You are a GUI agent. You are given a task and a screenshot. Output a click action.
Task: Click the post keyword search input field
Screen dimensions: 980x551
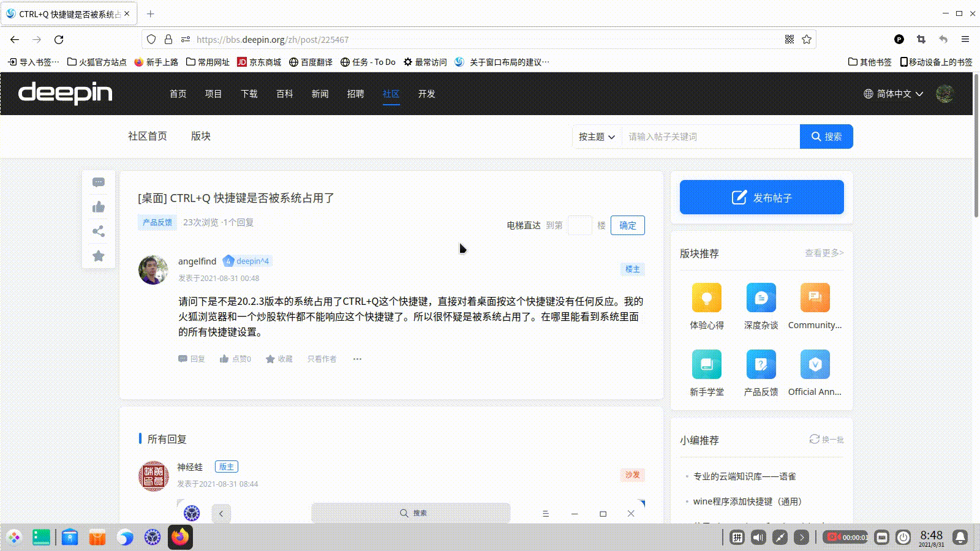pos(710,137)
